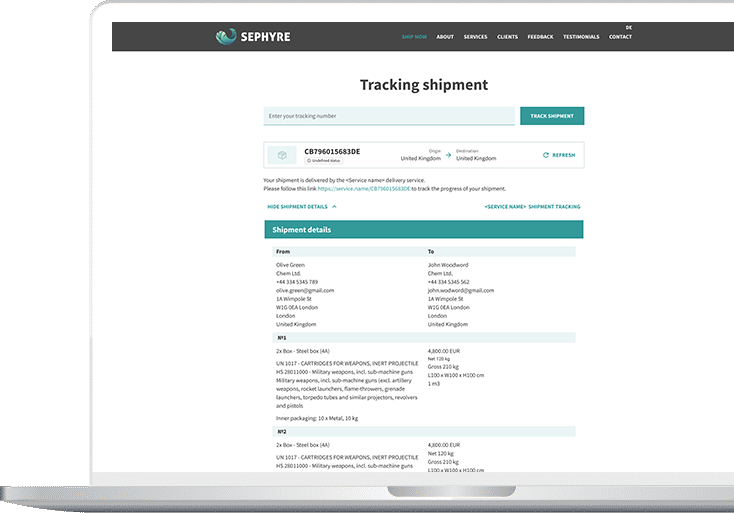Click recipient name John Woodword

pos(448,265)
